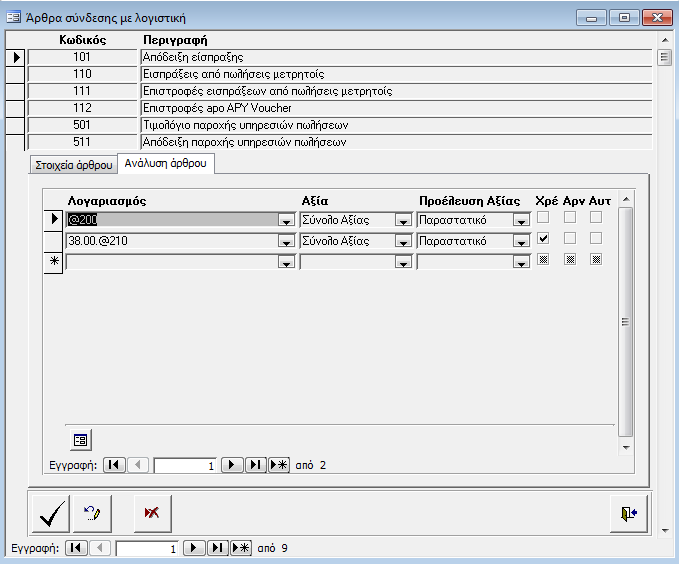Add new record in bottom navigator
679x564 pixels.
241,548
